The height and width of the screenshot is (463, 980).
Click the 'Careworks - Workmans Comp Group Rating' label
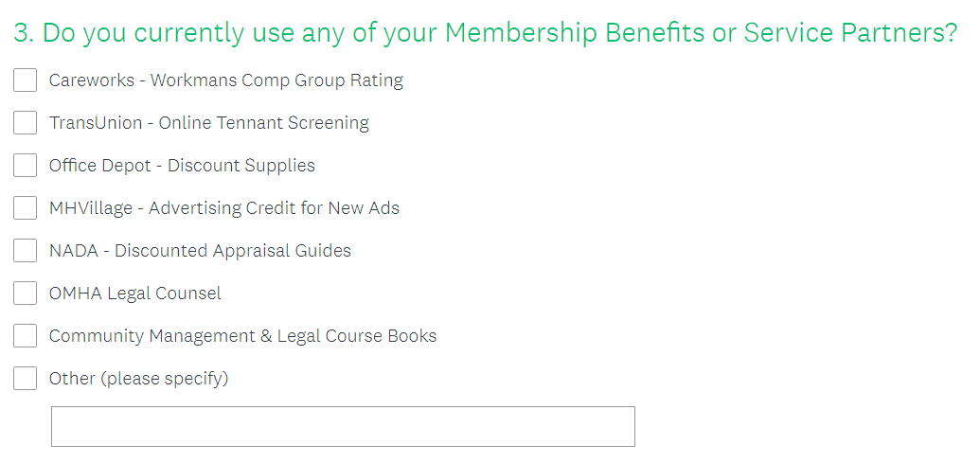coord(225,80)
